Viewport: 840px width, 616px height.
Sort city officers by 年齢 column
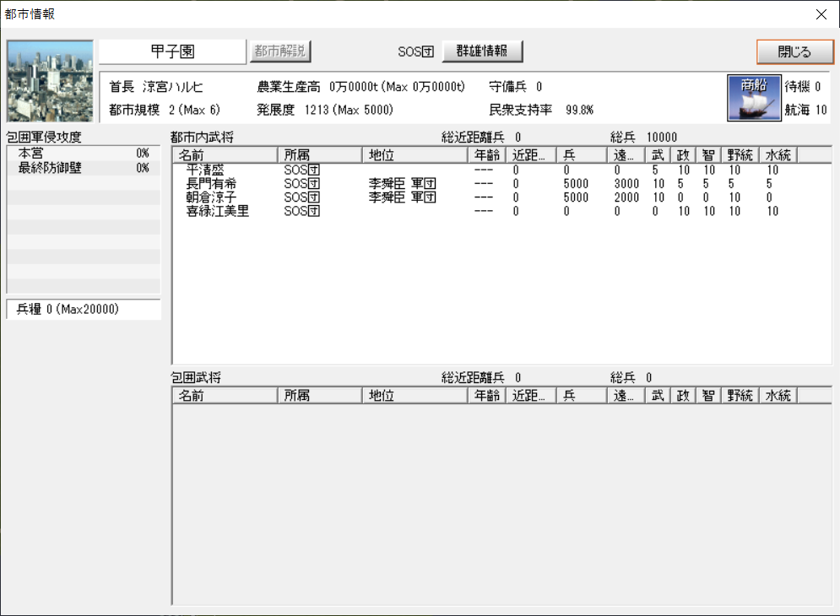(486, 154)
